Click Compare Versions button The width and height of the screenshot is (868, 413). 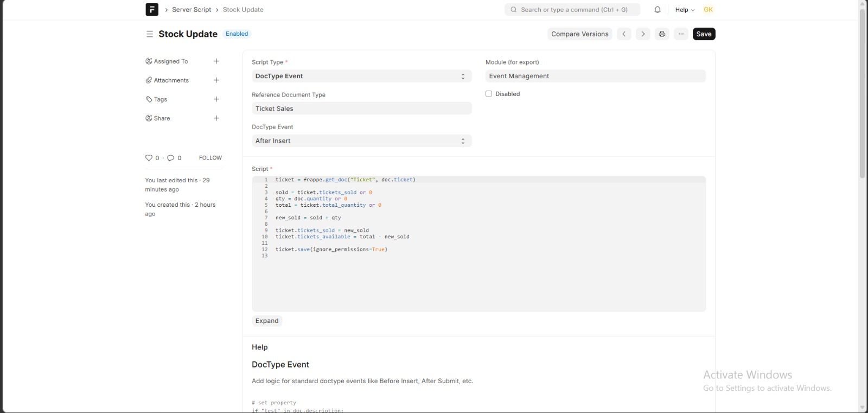(x=580, y=34)
